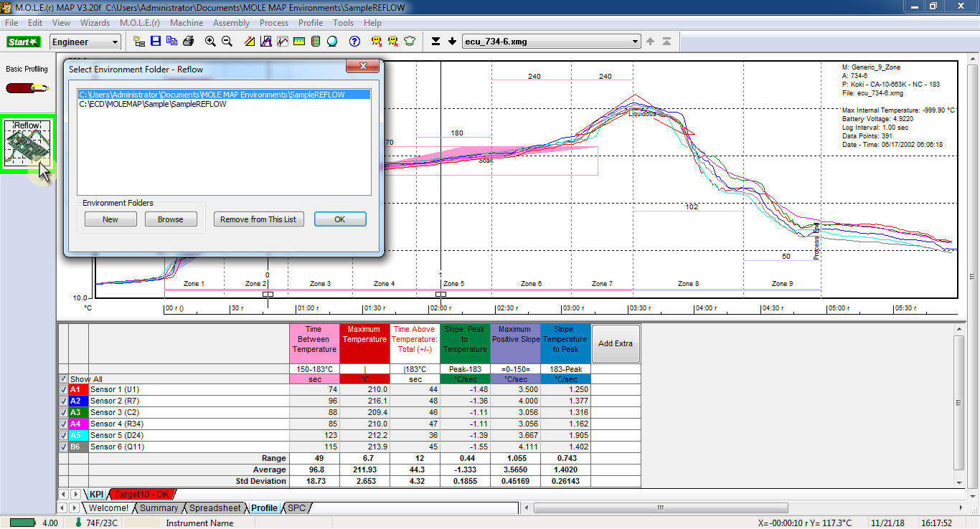Click the yellow MOLE download arrow icon
This screenshot has width=980, height=529.
(377, 42)
